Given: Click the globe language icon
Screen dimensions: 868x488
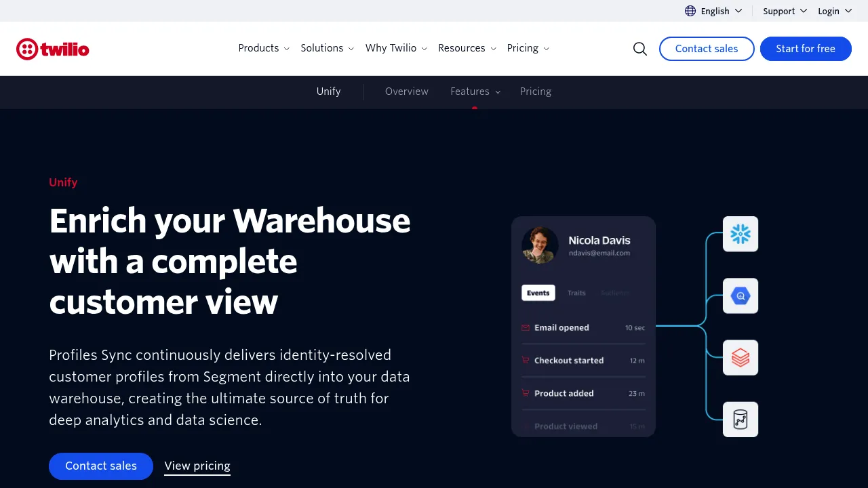Looking at the screenshot, I should (690, 11).
